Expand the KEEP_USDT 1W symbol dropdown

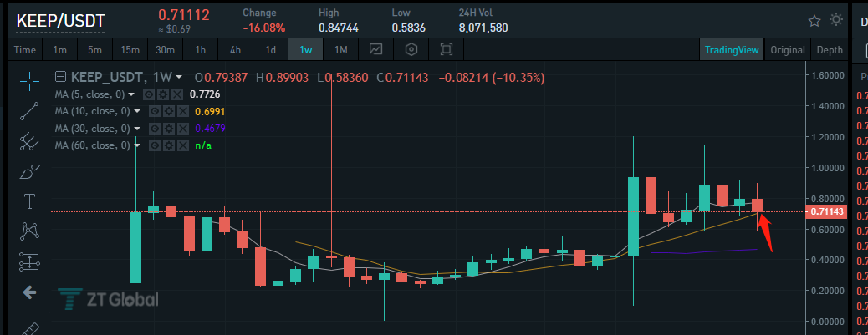click(179, 77)
